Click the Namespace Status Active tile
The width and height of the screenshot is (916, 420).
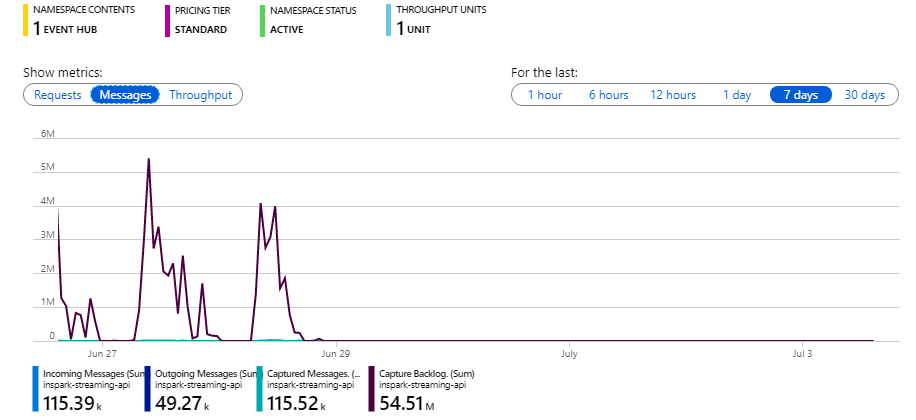(x=308, y=20)
